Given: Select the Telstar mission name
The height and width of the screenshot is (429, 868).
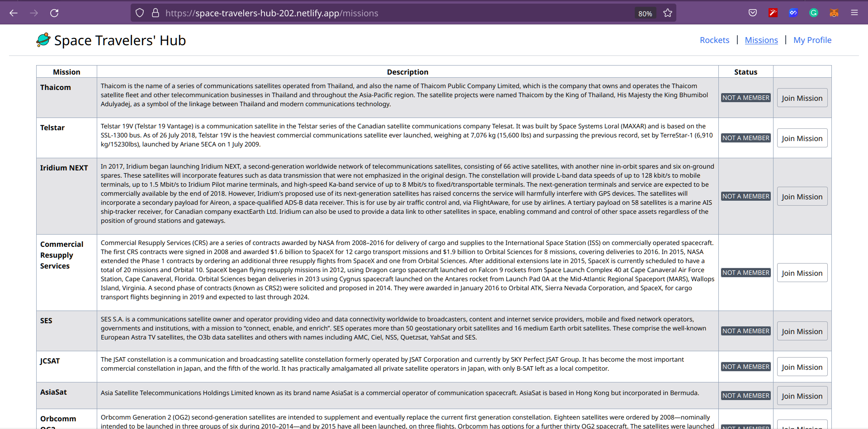Looking at the screenshot, I should point(52,127).
